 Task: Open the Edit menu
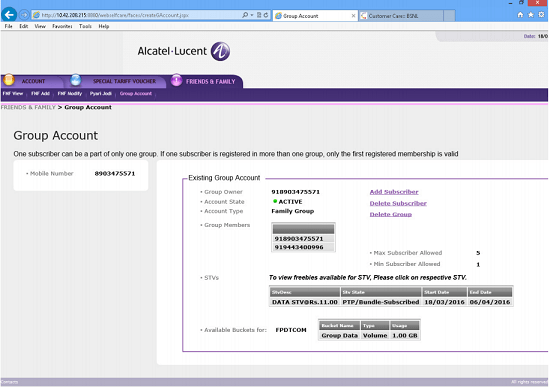[24, 26]
